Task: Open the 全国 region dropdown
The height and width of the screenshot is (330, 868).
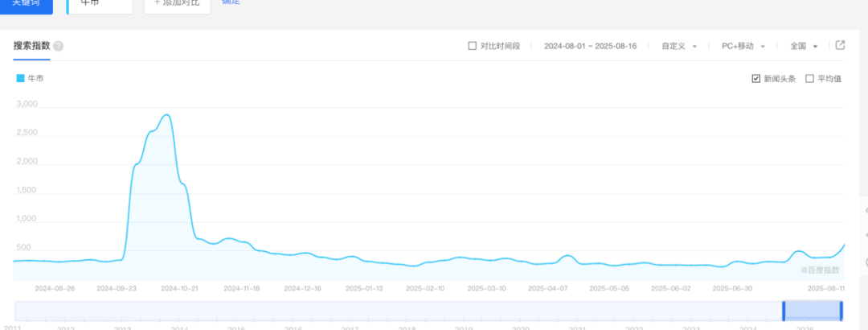Action: (804, 46)
